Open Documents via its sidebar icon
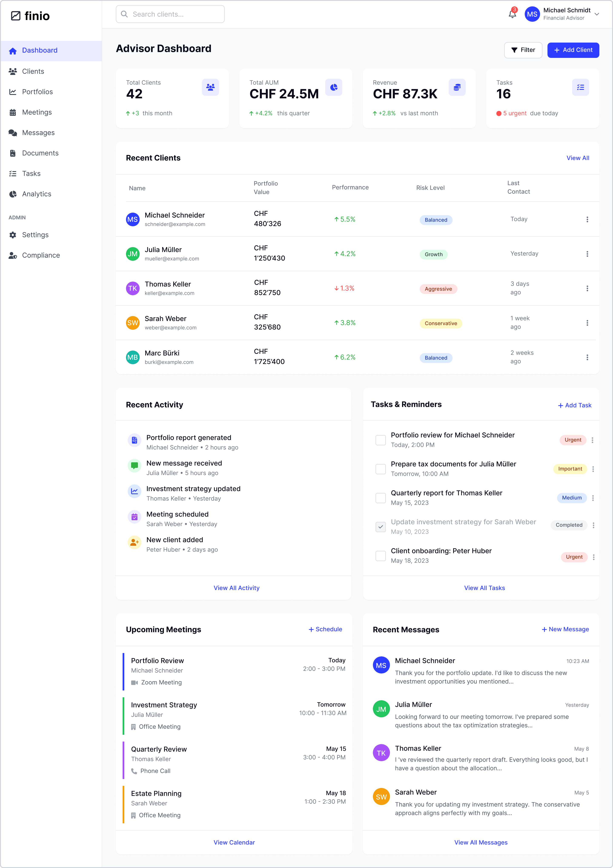613x868 pixels. pos(13,153)
